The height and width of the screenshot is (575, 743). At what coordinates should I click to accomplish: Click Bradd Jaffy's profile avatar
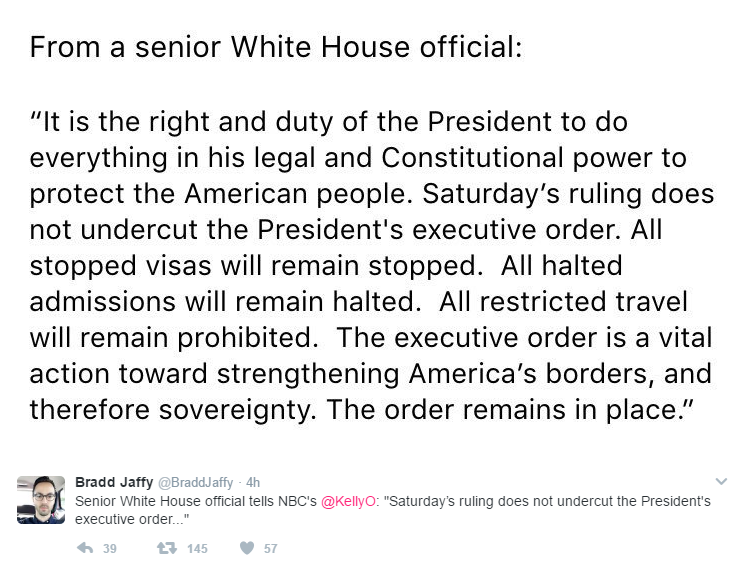(x=41, y=500)
